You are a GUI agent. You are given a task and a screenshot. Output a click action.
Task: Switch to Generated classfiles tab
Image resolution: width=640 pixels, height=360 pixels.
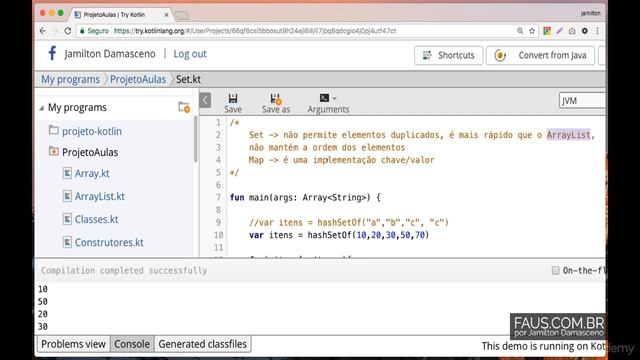[x=202, y=344]
